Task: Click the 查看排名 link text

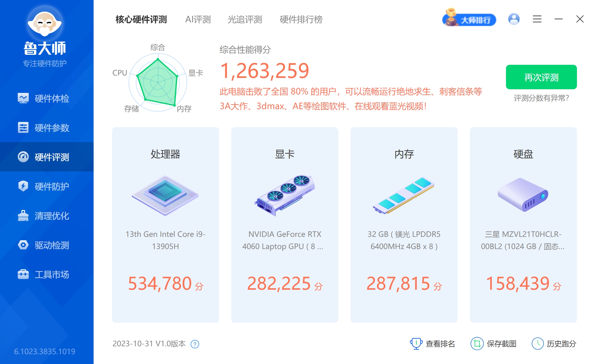Action: [x=440, y=344]
